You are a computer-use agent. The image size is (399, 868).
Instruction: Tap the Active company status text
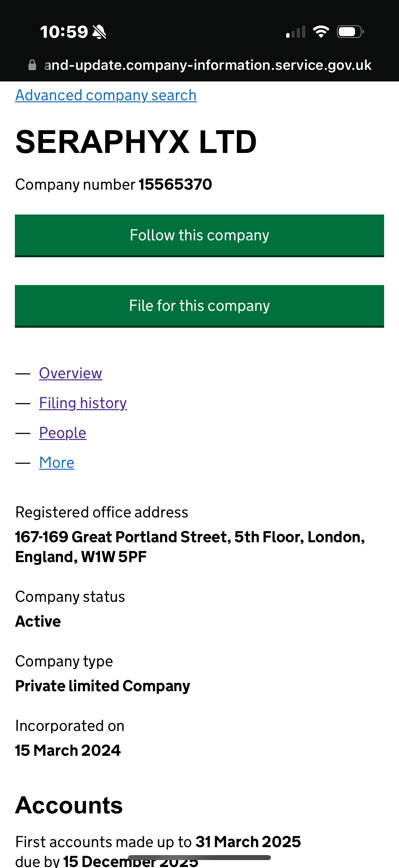38,621
